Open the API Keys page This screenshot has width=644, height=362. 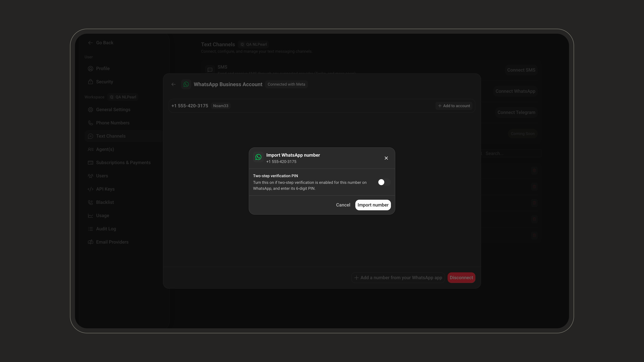pyautogui.click(x=105, y=189)
